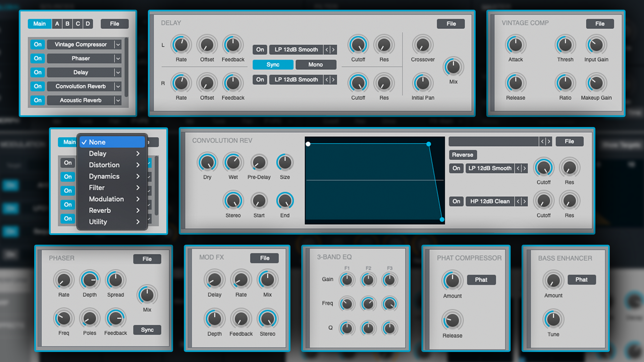
Task: Click the Stereo knob in Mod FX
Action: point(267,319)
